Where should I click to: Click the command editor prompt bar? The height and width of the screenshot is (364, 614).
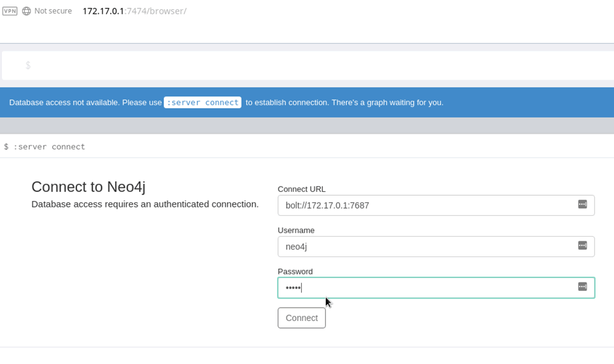coord(308,65)
